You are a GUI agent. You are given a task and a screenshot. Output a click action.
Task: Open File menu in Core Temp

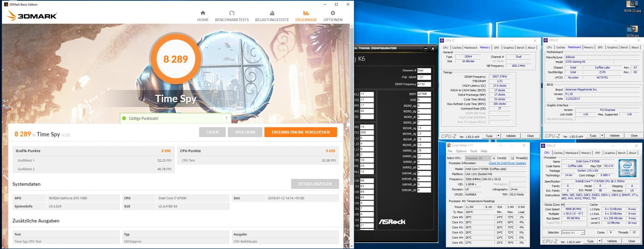click(450, 151)
